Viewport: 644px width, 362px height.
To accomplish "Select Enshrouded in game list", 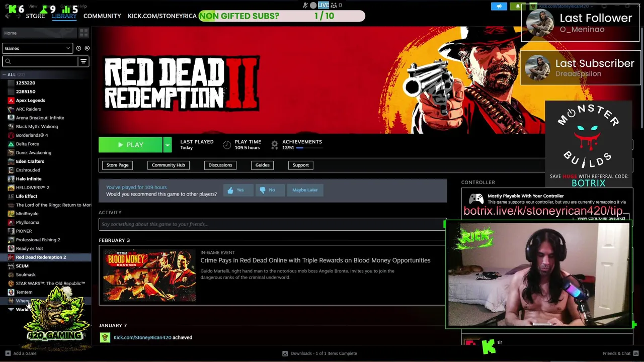I will click(x=28, y=170).
